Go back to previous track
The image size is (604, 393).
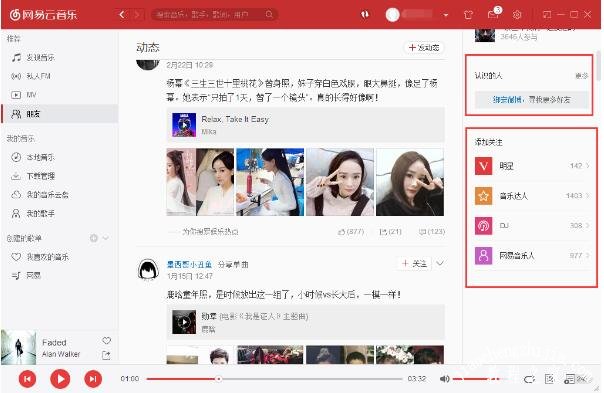(27, 379)
